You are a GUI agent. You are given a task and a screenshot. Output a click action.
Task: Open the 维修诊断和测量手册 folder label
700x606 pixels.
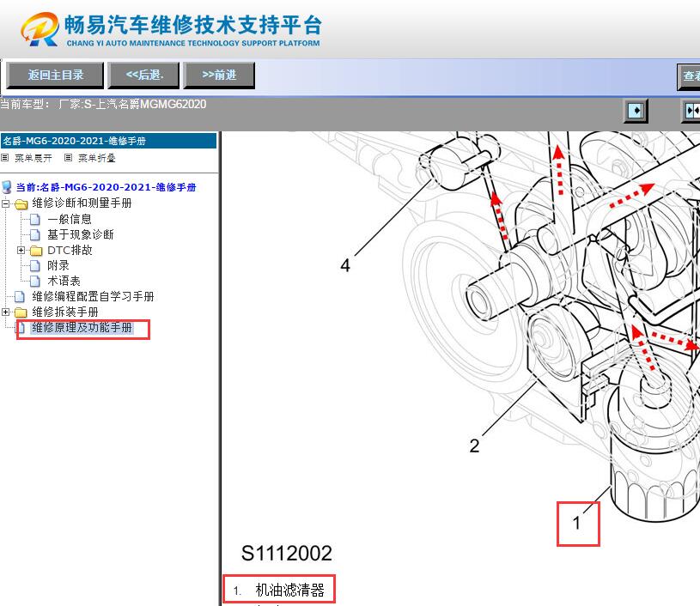point(82,203)
